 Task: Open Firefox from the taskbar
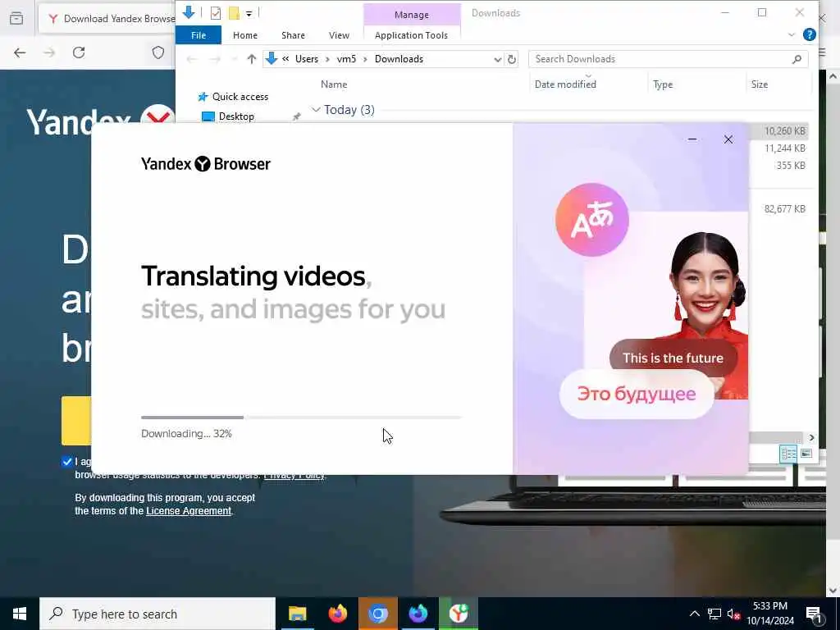pos(337,614)
